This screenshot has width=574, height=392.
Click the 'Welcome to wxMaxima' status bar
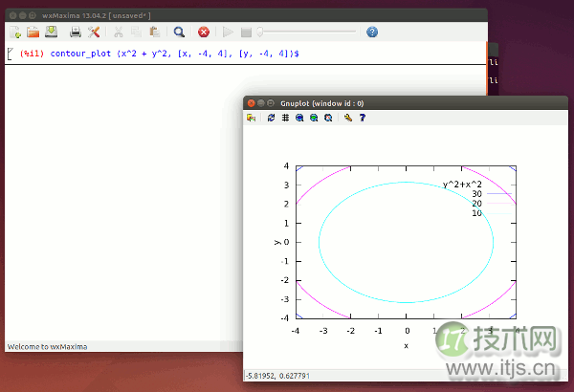coord(47,347)
